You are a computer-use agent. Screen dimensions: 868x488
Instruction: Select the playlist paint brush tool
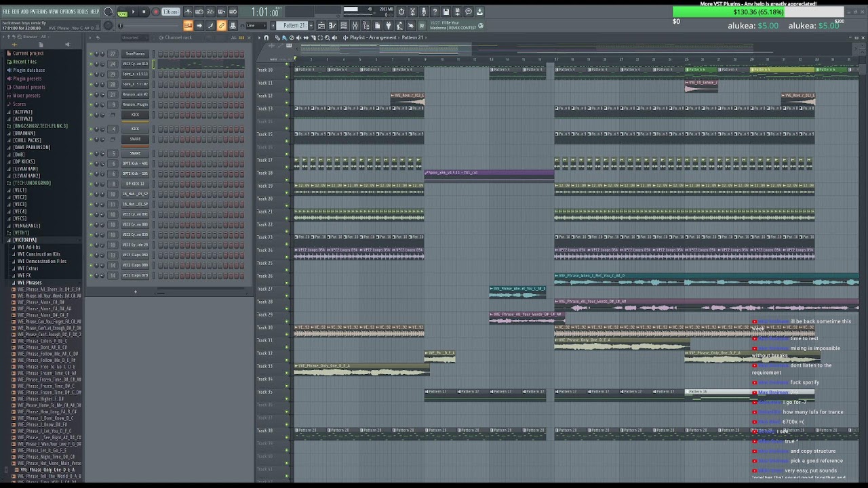[x=284, y=38]
